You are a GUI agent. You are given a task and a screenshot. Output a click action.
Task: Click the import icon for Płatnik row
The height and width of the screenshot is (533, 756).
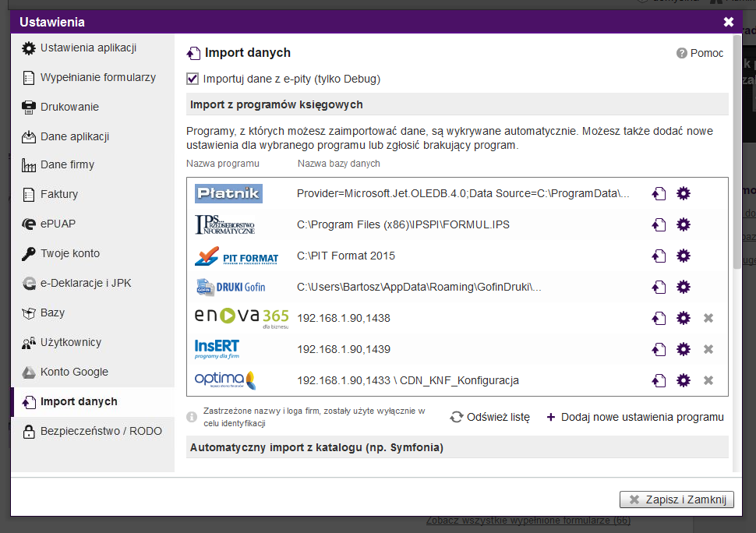[659, 193]
